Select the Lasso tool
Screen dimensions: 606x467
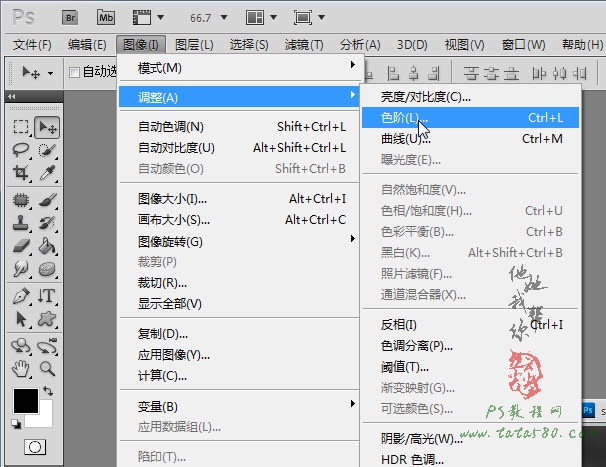coord(21,150)
